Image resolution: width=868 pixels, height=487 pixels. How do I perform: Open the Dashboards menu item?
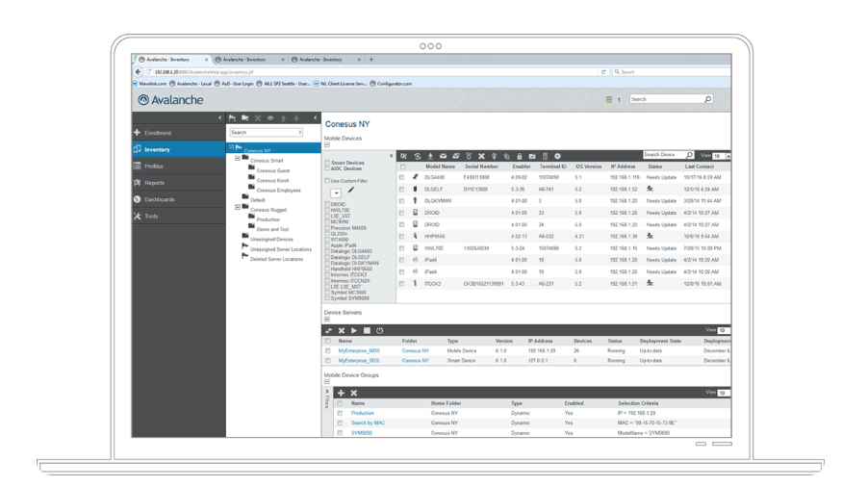(179, 199)
